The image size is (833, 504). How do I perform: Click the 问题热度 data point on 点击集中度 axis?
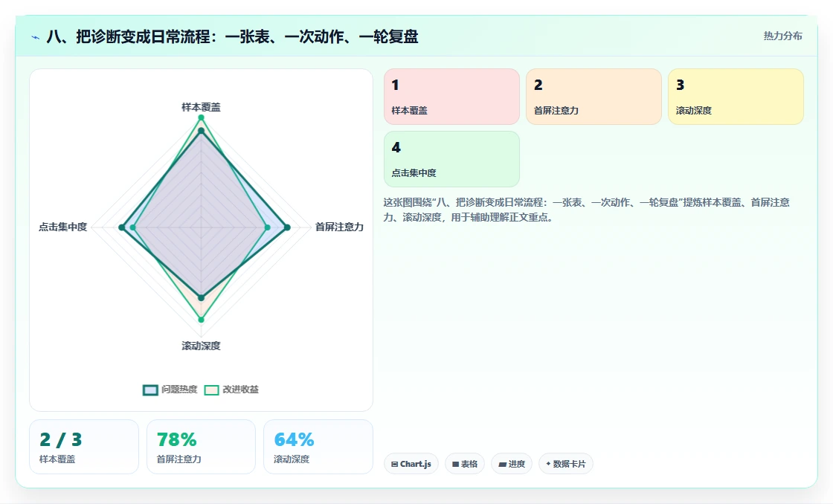tap(122, 227)
